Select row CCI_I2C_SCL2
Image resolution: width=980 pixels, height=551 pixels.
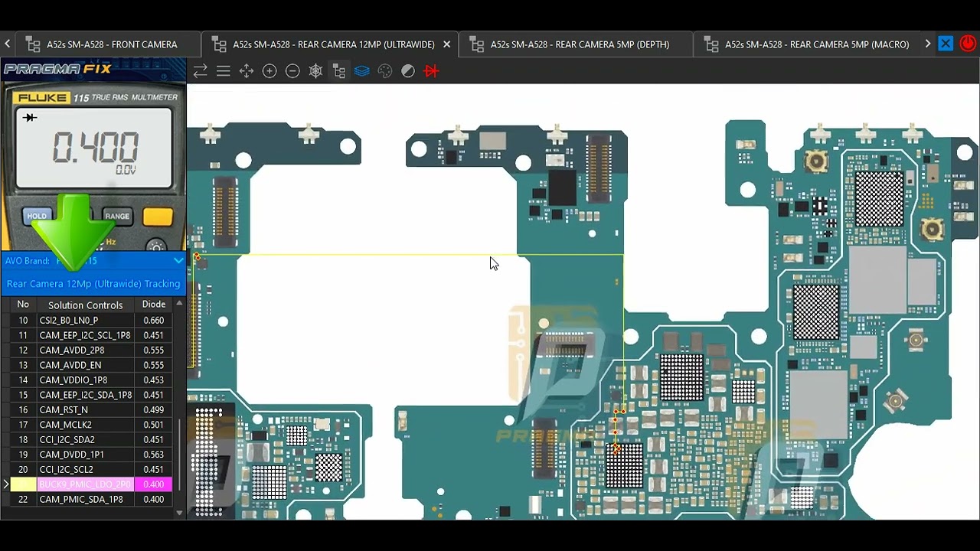92,470
